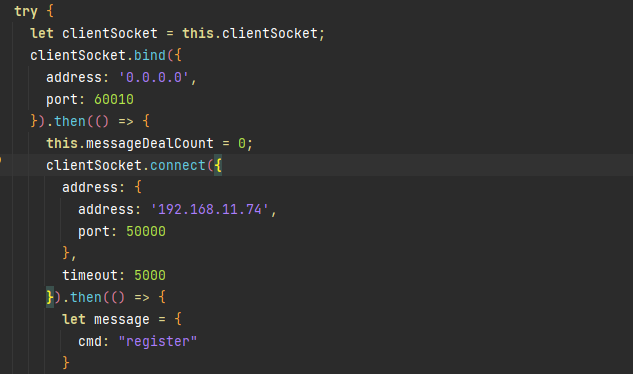Click the 'bind' method call
633x374 pixels.
[150, 55]
